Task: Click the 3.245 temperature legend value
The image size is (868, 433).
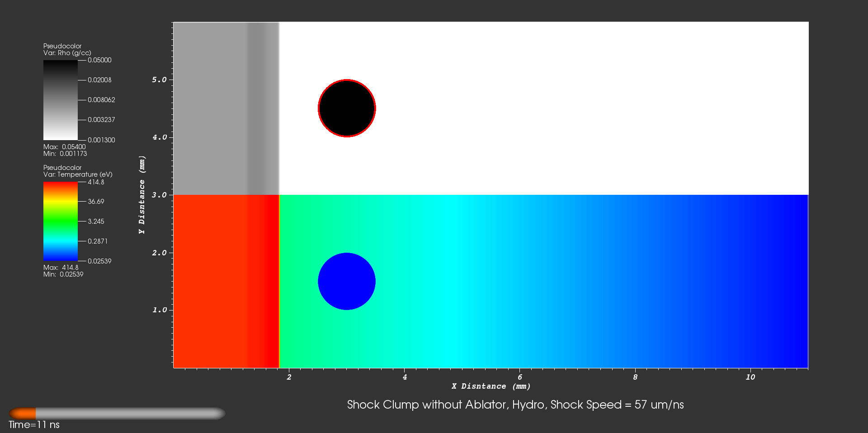Action: click(x=96, y=221)
